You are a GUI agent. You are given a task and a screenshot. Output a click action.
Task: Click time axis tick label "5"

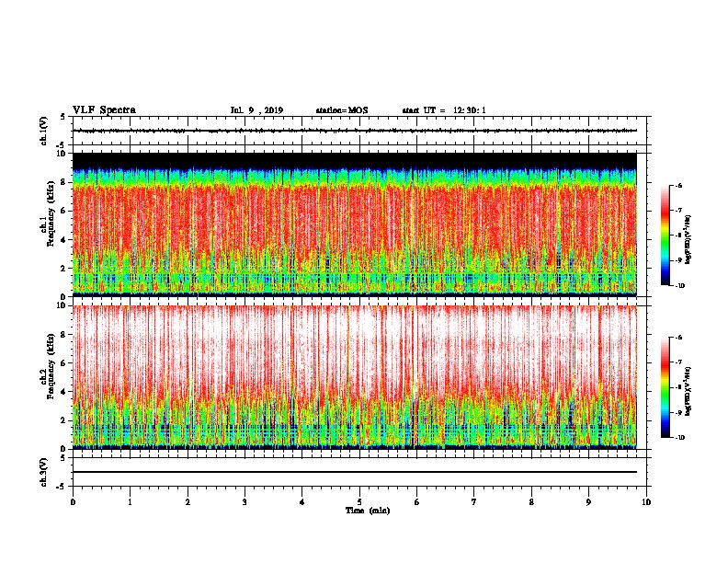click(359, 502)
